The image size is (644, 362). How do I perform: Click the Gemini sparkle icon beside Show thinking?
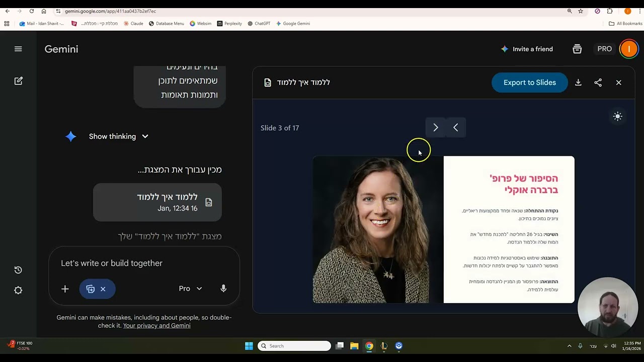71,136
